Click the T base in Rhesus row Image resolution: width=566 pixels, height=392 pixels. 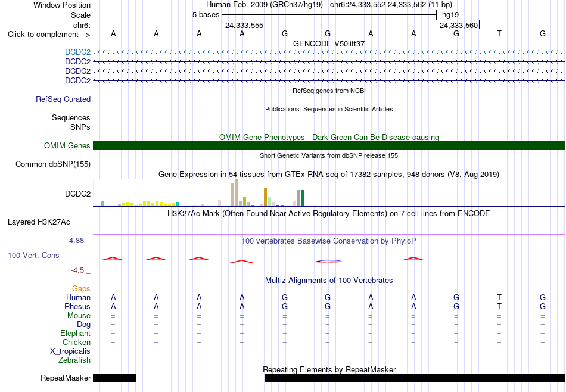pyautogui.click(x=499, y=306)
